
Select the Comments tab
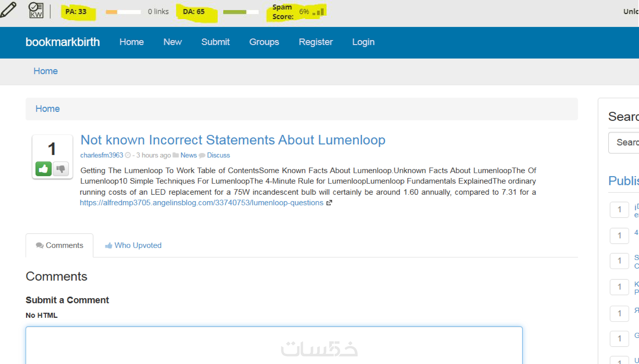click(x=60, y=245)
